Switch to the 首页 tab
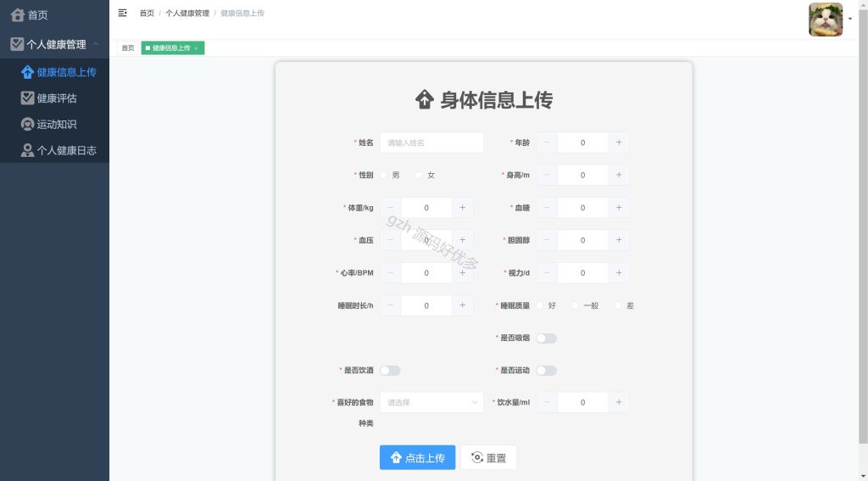The width and height of the screenshot is (868, 481). (x=128, y=48)
